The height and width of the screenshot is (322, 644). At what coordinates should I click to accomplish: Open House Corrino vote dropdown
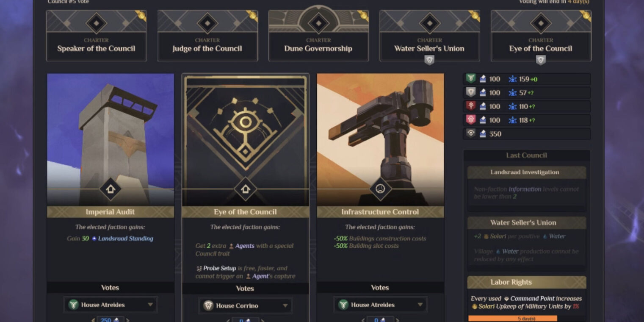pyautogui.click(x=245, y=305)
